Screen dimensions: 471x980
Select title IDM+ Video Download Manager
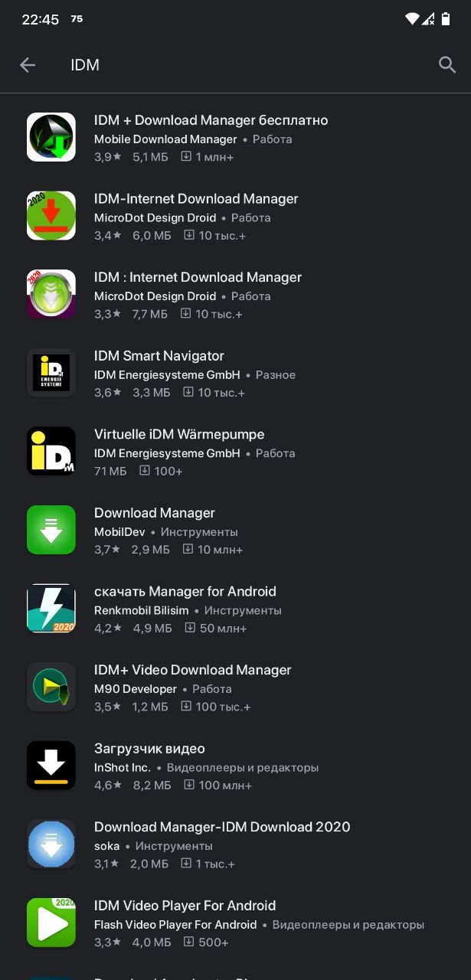[x=193, y=670]
